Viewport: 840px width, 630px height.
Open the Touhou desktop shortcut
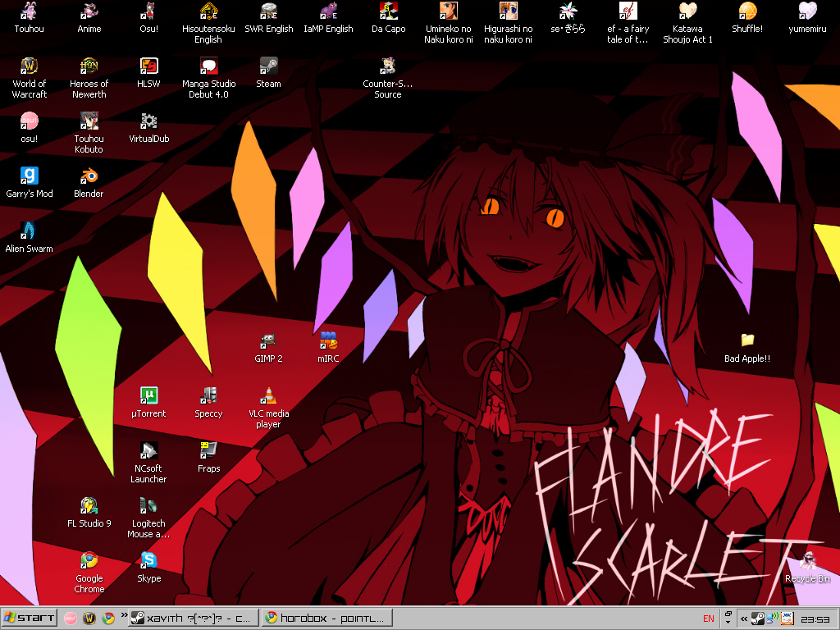click(x=30, y=11)
